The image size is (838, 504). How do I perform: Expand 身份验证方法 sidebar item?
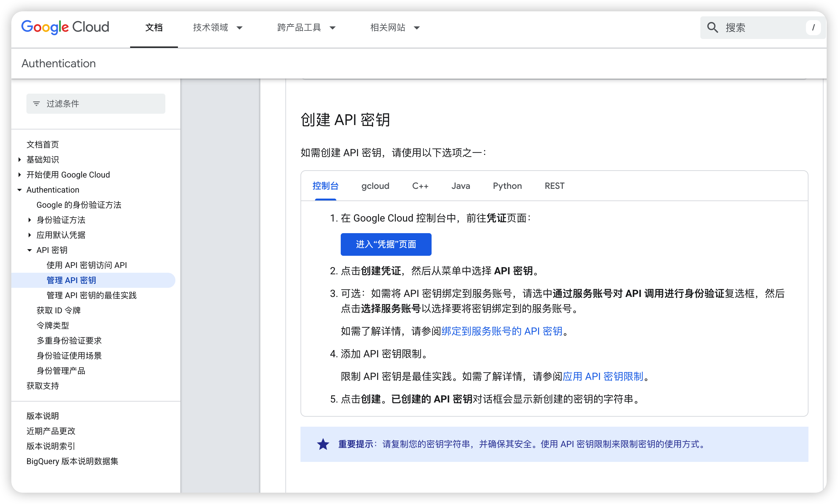tap(30, 220)
